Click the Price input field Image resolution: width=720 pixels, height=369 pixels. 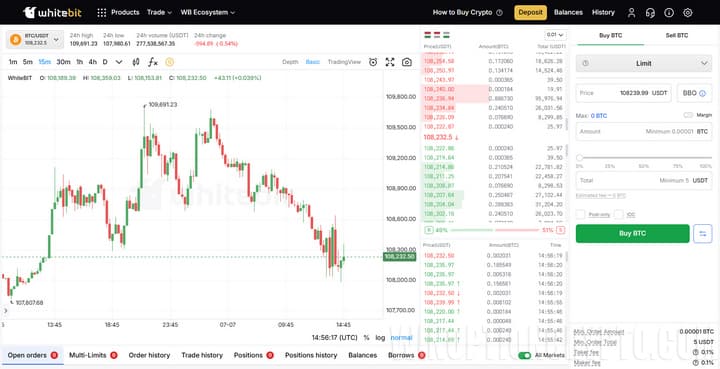tap(624, 93)
